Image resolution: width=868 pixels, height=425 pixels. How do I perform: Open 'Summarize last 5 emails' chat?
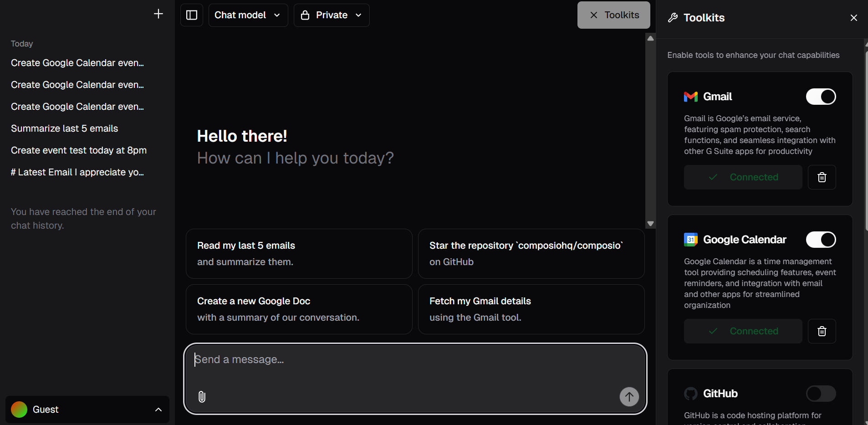[64, 128]
